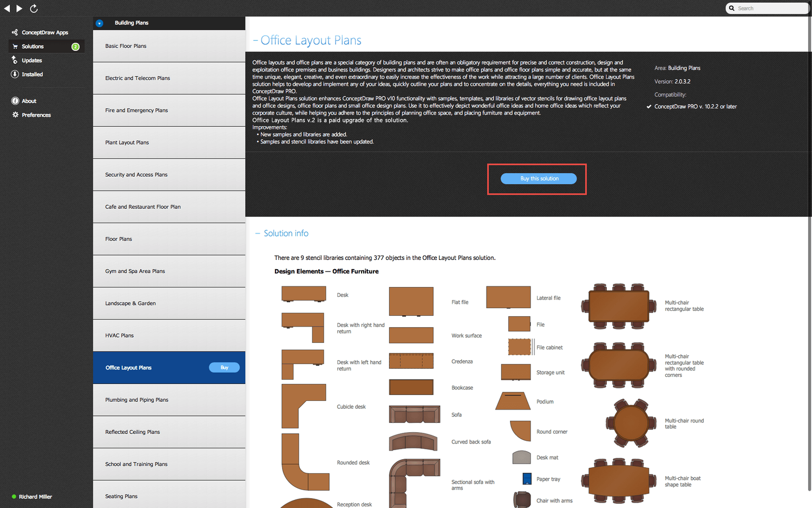The image size is (812, 508).
Task: Click the Credenza thumbnail
Action: (x=411, y=361)
